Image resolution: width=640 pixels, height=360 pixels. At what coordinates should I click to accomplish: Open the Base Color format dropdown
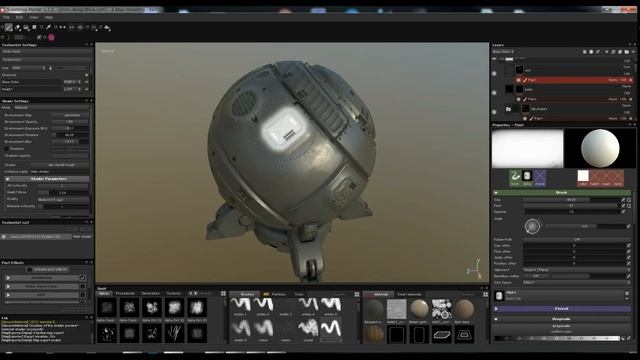tap(71, 82)
